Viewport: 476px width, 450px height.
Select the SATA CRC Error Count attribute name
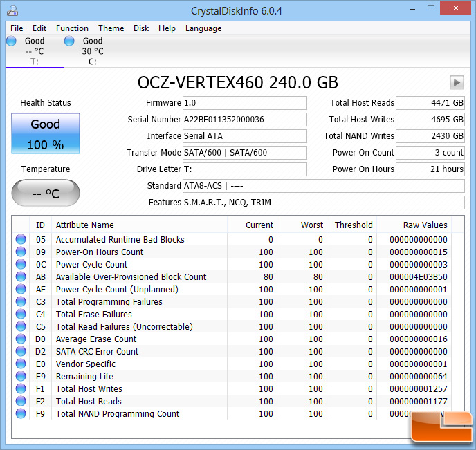[x=97, y=351]
